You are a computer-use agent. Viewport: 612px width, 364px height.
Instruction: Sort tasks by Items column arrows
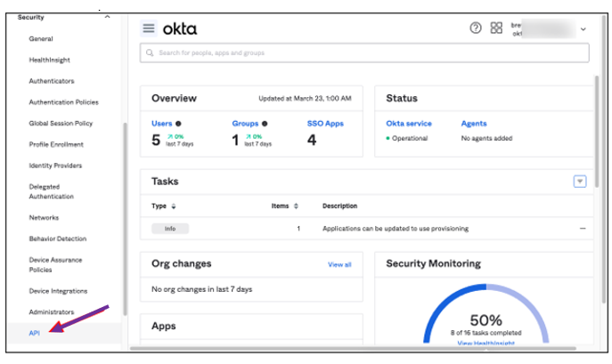click(296, 206)
